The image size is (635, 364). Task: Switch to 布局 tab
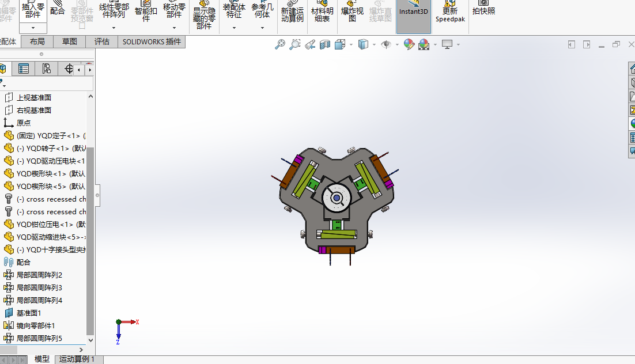tap(37, 41)
